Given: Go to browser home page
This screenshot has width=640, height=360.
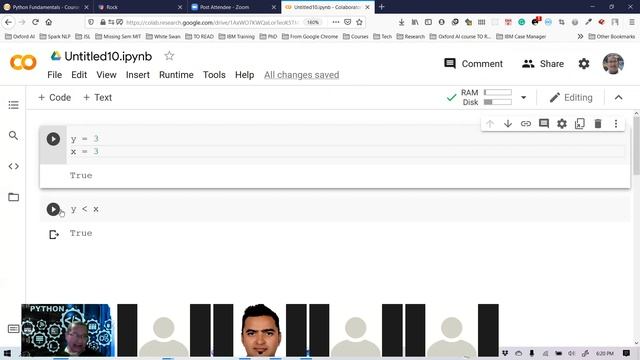Looking at the screenshot, I should pyautogui.click(x=49, y=22).
